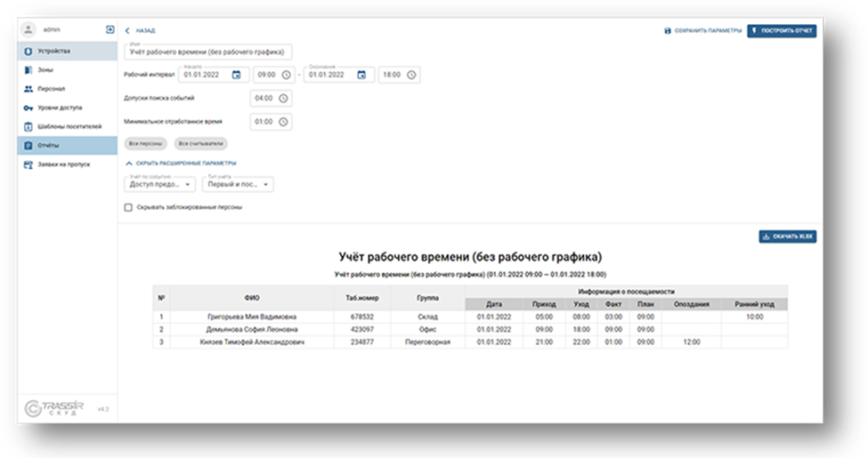Click the Уход column header
Screen dimensions: 868x458
[581, 304]
